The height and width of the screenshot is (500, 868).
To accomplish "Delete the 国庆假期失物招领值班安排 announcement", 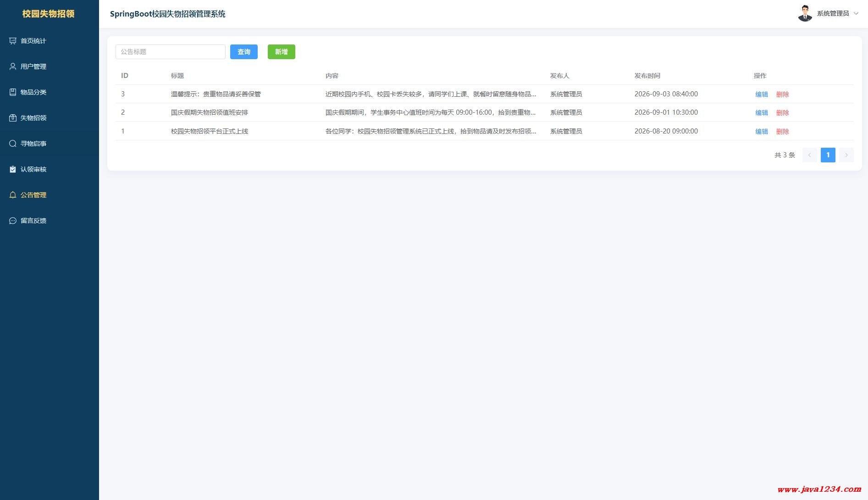I will 783,113.
